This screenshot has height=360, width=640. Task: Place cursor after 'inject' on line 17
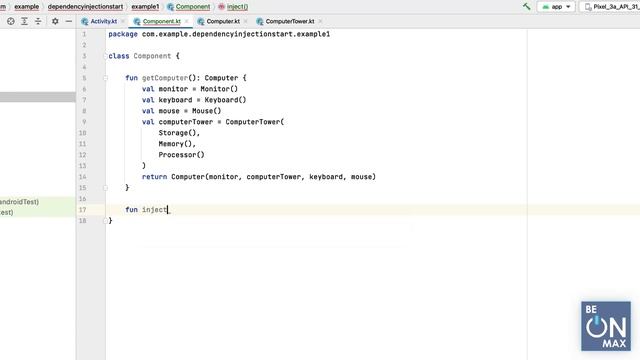(x=167, y=210)
